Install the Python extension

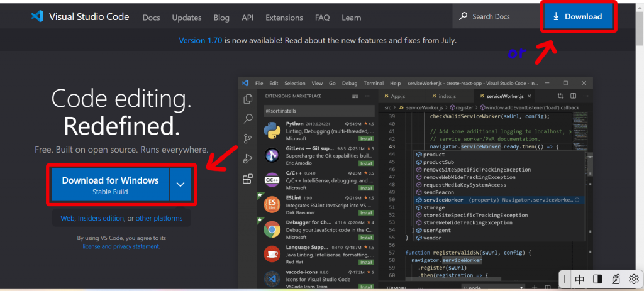tap(365, 139)
